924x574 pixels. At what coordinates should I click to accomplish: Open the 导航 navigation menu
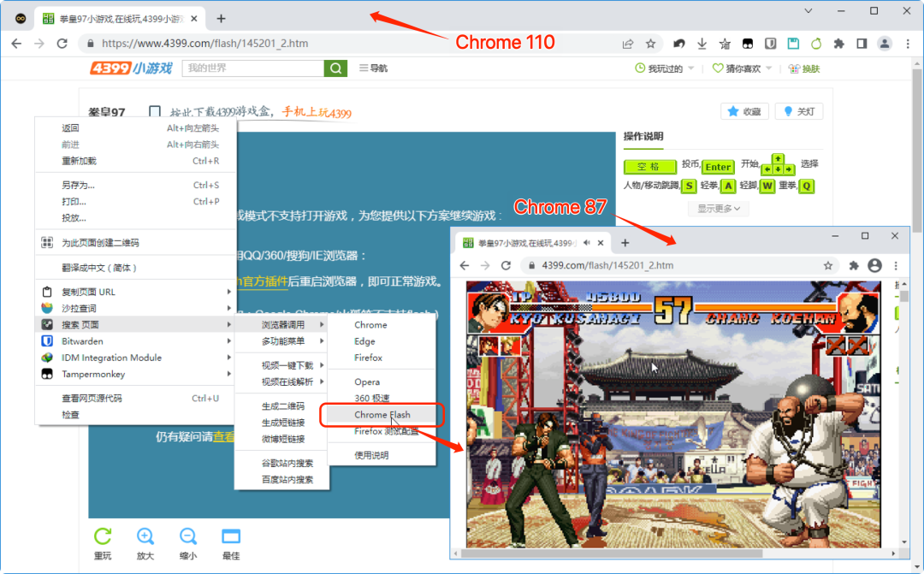click(x=374, y=68)
